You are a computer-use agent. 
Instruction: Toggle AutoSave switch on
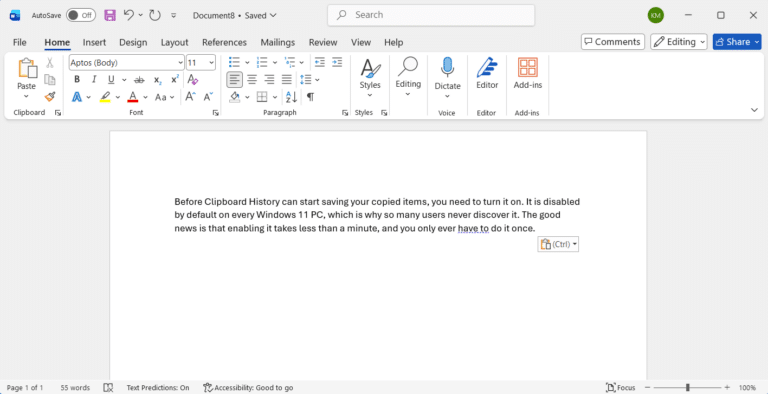[80, 15]
